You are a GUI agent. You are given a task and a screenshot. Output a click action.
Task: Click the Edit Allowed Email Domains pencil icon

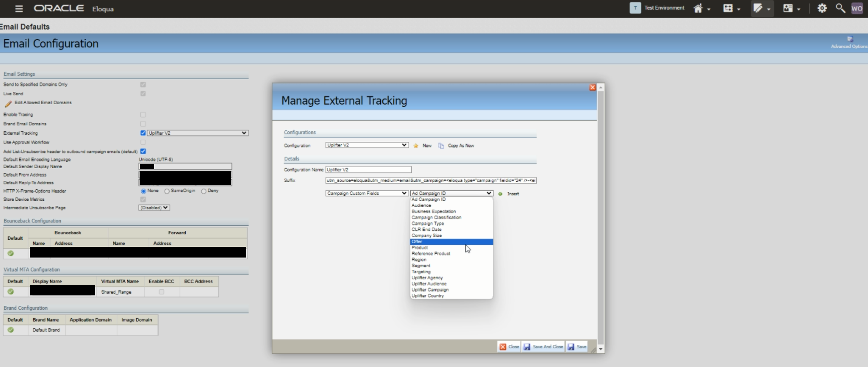pos(8,103)
